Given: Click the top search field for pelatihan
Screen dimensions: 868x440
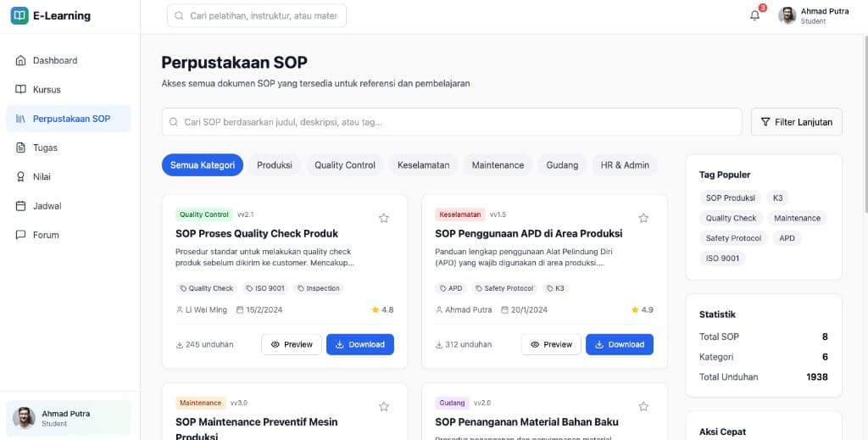Looking at the screenshot, I should (x=257, y=15).
